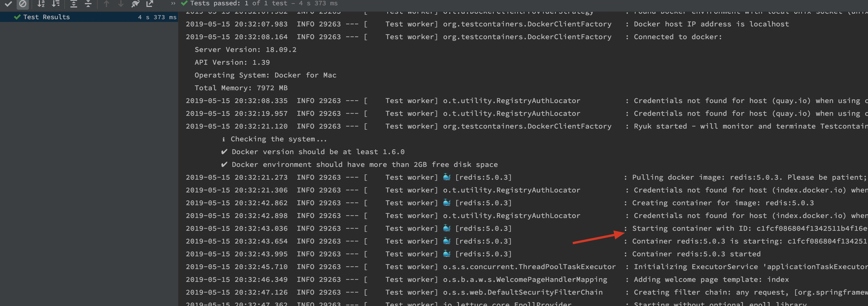Click the Tests passed status text

[x=263, y=3]
